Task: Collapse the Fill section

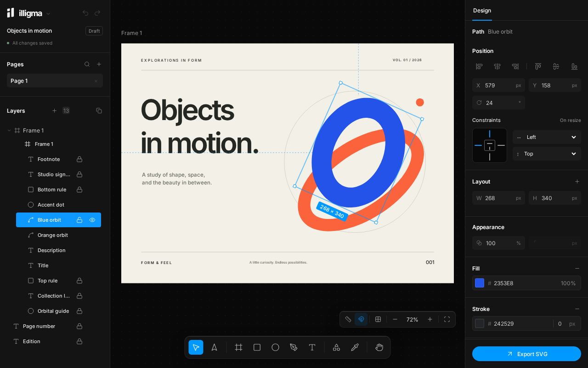Action: pyautogui.click(x=577, y=269)
